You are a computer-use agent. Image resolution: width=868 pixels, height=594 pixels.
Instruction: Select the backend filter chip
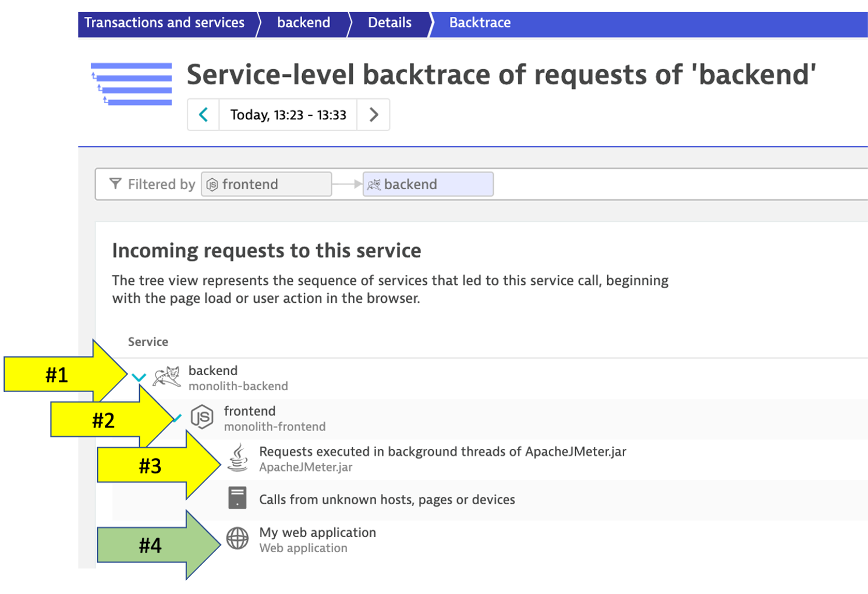point(428,185)
